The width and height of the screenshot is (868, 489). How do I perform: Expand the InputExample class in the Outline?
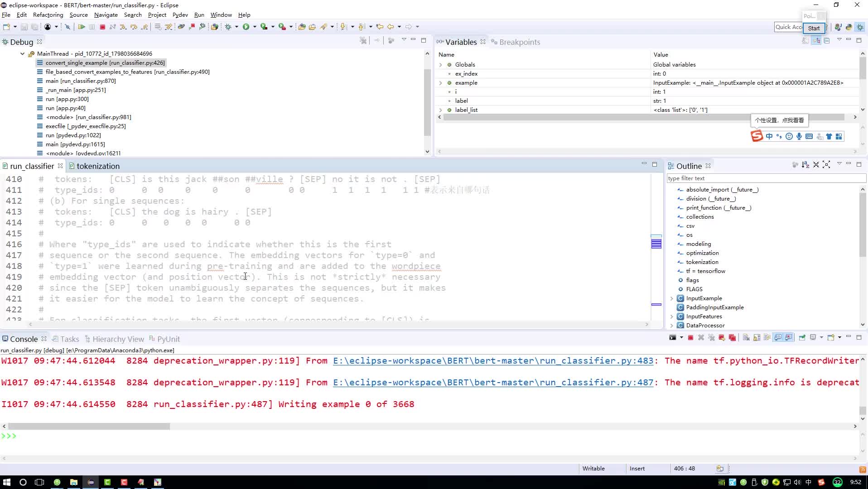coord(672,298)
